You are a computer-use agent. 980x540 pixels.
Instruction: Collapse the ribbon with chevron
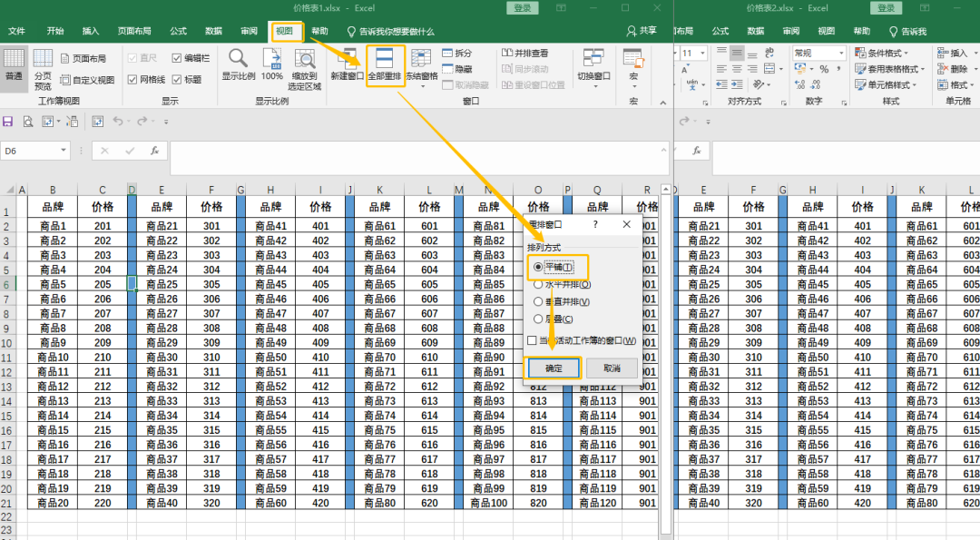click(x=662, y=102)
